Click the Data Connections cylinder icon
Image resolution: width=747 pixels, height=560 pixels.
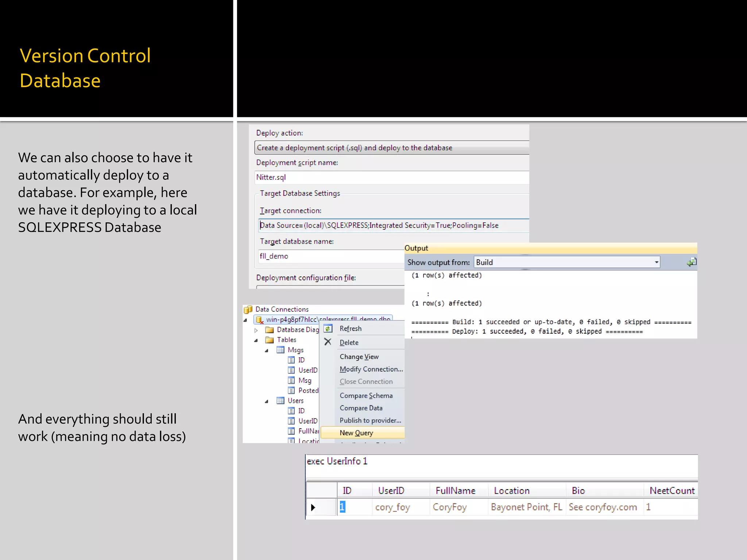click(x=248, y=310)
